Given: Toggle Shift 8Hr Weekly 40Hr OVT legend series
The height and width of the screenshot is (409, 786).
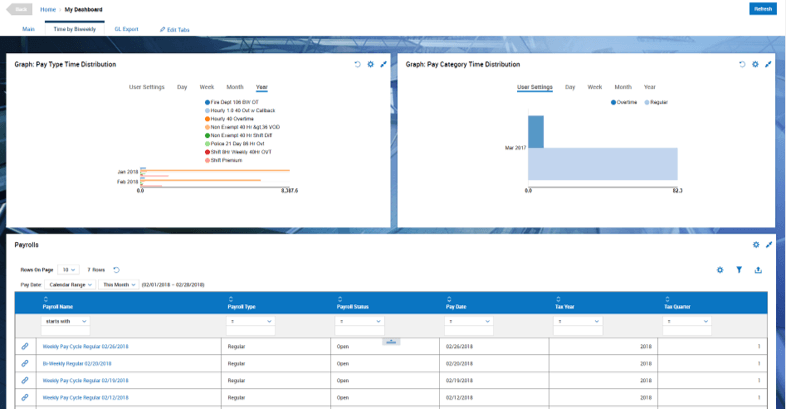Looking at the screenshot, I should [238, 152].
